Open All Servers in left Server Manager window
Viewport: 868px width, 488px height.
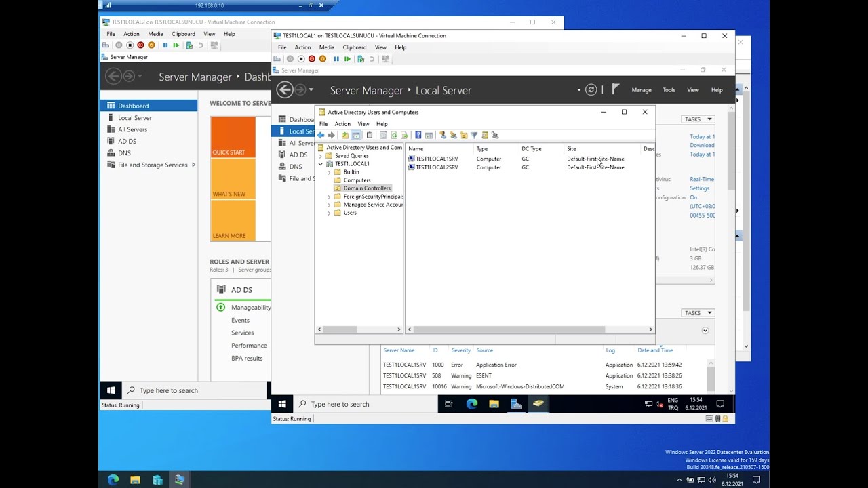[132, 129]
